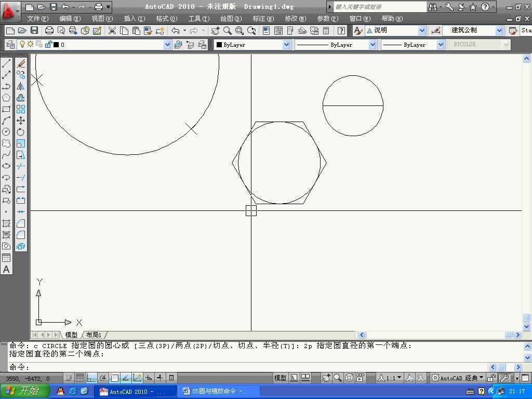Switch to the 布局1 layout tab
Image resolution: width=532 pixels, height=399 pixels.
94,335
